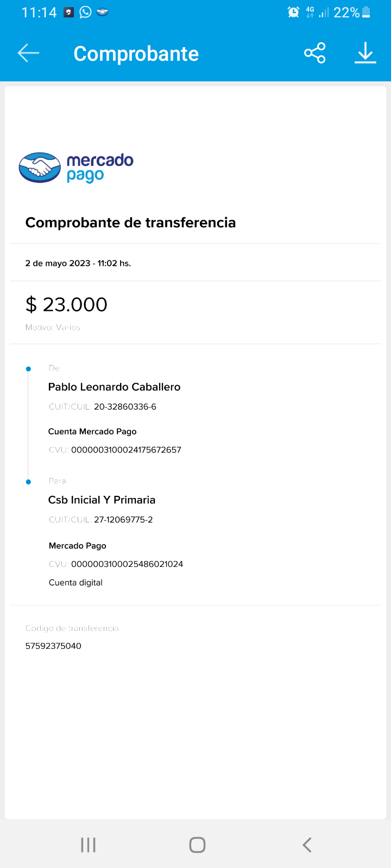Tap the recipient CVU number
Image resolution: width=391 pixels, height=868 pixels.
coord(127,564)
